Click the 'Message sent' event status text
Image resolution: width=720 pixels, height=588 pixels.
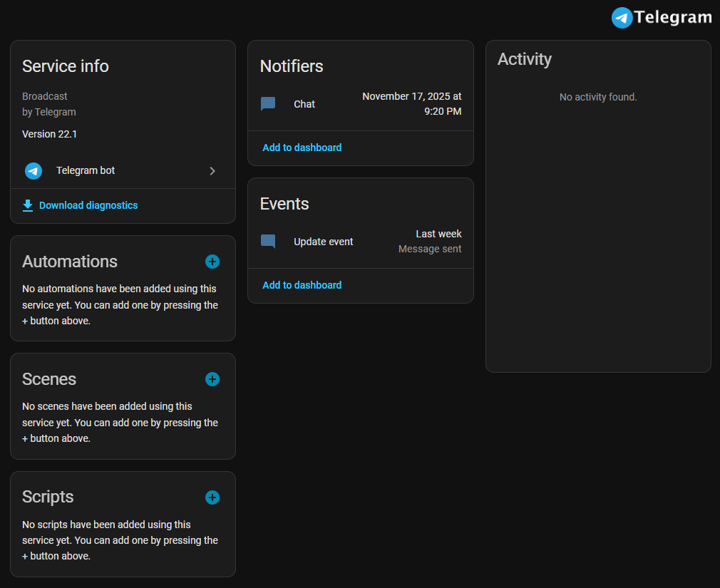430,249
